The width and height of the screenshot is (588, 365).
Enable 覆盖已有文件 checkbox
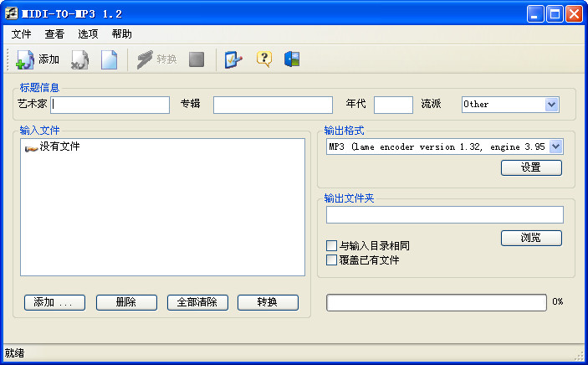pyautogui.click(x=331, y=260)
